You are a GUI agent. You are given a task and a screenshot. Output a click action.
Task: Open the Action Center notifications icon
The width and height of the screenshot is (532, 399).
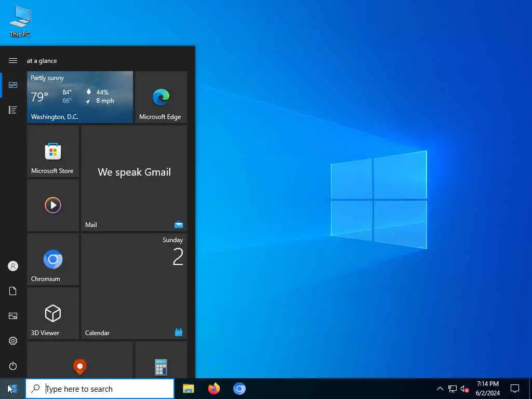[515, 389]
